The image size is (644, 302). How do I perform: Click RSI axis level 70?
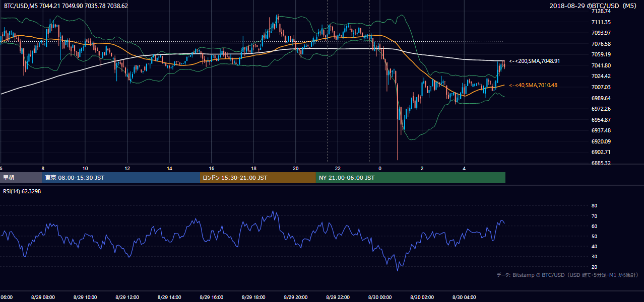(594, 216)
